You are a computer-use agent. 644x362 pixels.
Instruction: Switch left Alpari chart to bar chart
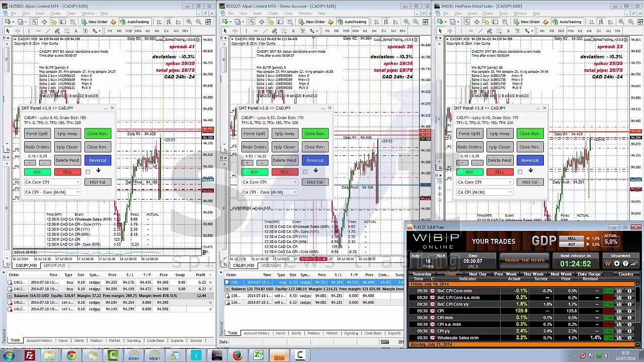159,22
